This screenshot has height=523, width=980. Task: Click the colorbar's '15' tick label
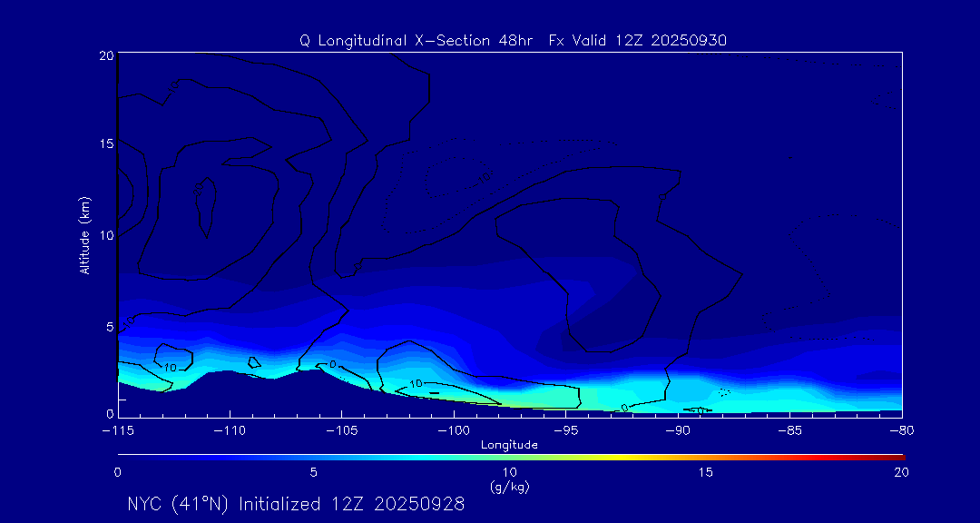click(705, 472)
